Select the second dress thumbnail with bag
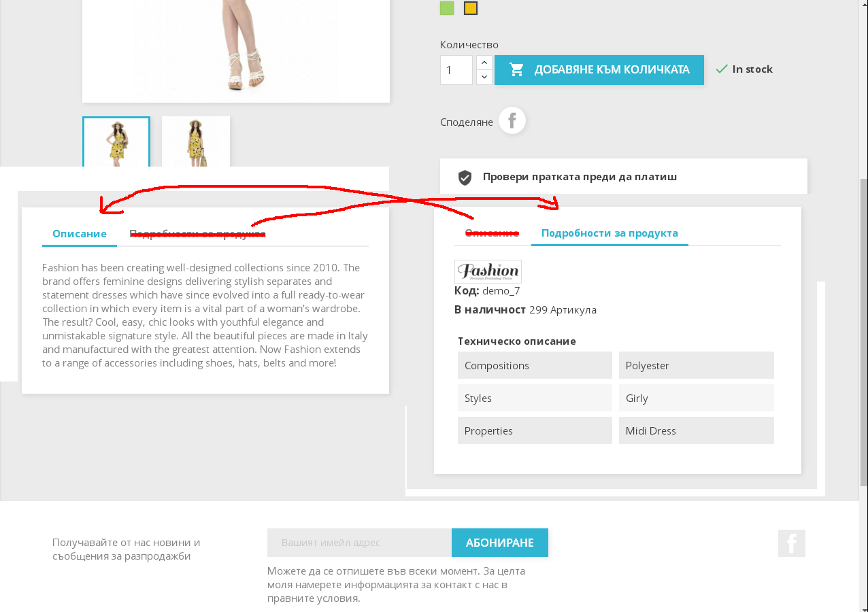 pos(196,141)
